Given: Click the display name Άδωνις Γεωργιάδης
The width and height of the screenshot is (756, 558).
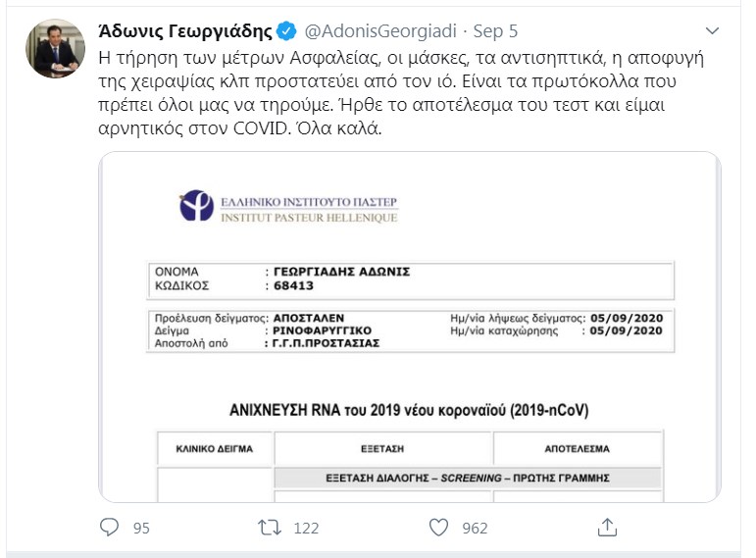Looking at the screenshot, I should click(x=185, y=31).
